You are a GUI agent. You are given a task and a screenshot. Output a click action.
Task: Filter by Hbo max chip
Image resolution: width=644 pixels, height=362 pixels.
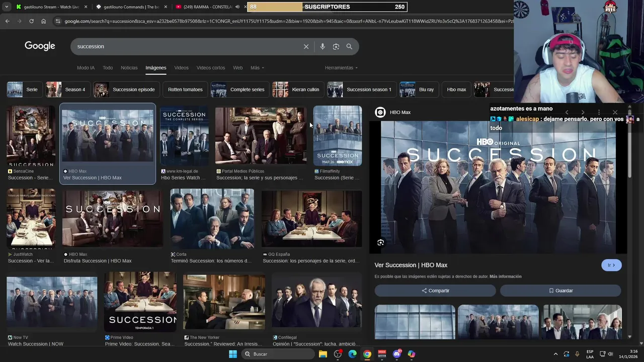(456, 89)
